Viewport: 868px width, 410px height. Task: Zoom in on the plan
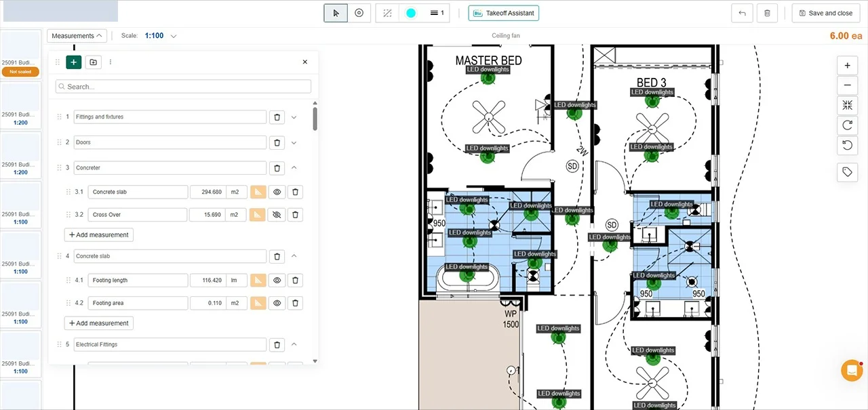847,66
